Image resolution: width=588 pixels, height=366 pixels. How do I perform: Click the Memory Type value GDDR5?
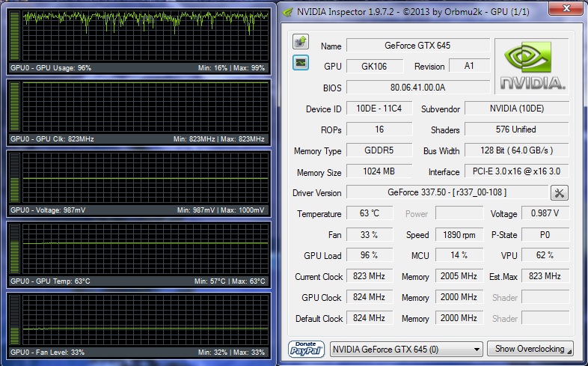379,150
